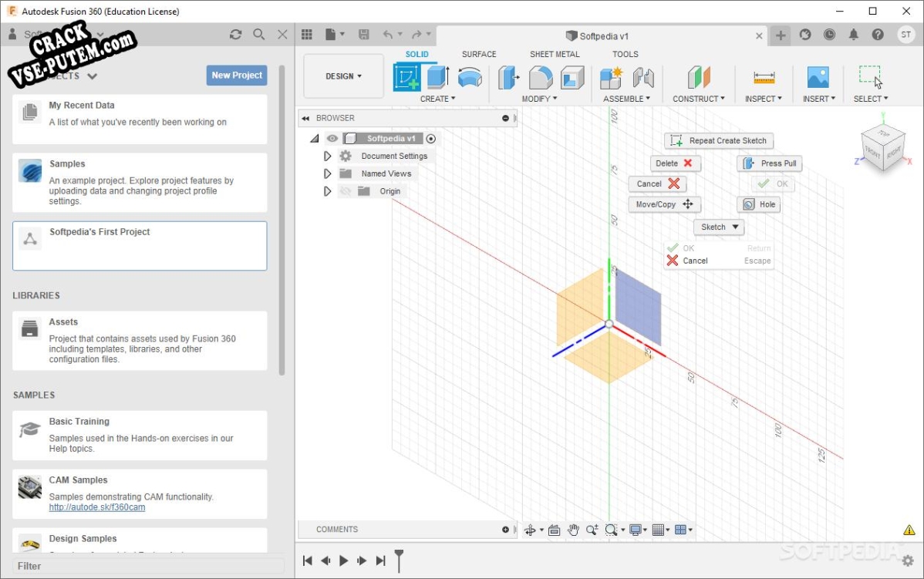Screen dimensions: 924x579
Task: Select the Extrude tool icon
Action: [438, 77]
